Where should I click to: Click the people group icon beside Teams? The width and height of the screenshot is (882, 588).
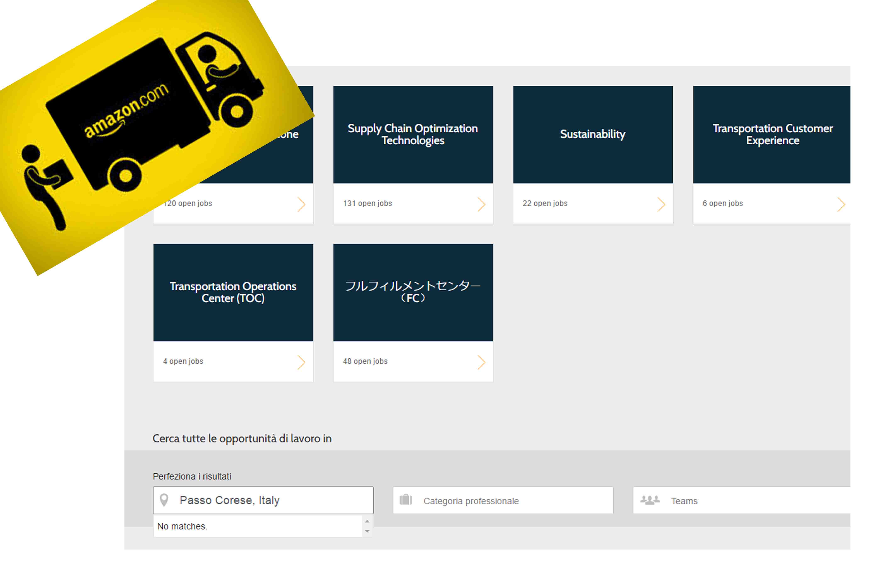649,500
